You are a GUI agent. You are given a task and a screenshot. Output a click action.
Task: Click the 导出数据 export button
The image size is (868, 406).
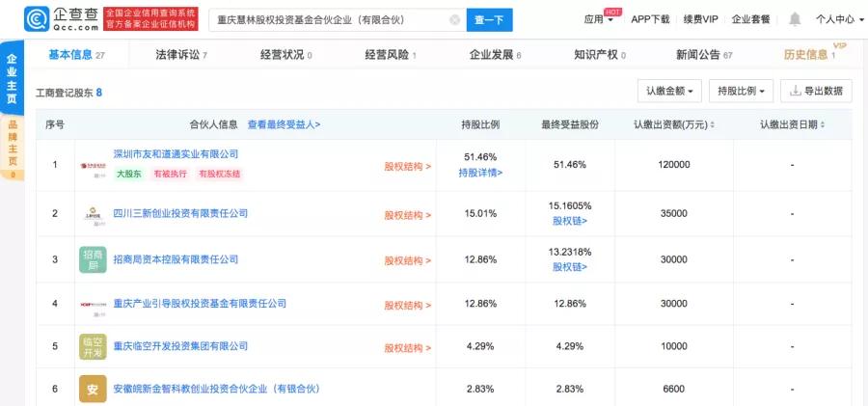pos(816,91)
